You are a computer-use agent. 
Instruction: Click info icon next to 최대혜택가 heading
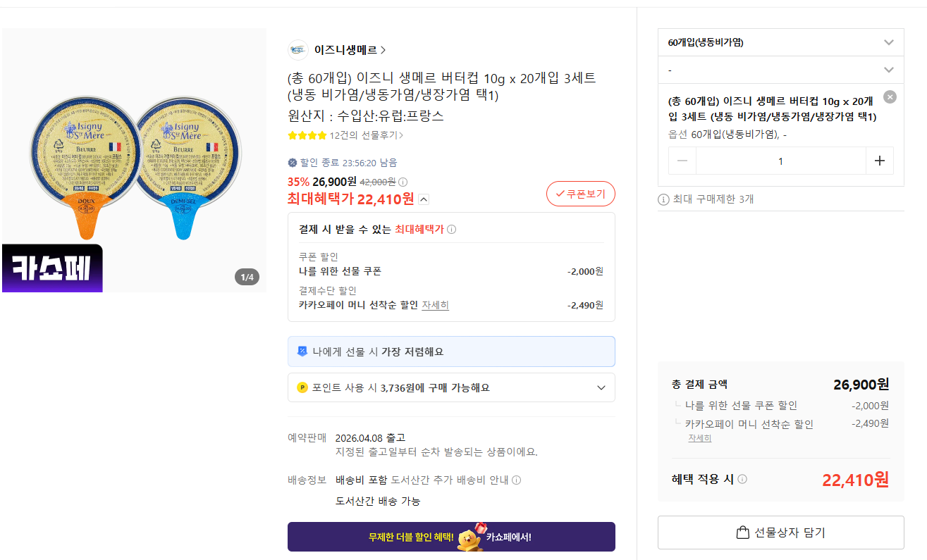coord(452,230)
